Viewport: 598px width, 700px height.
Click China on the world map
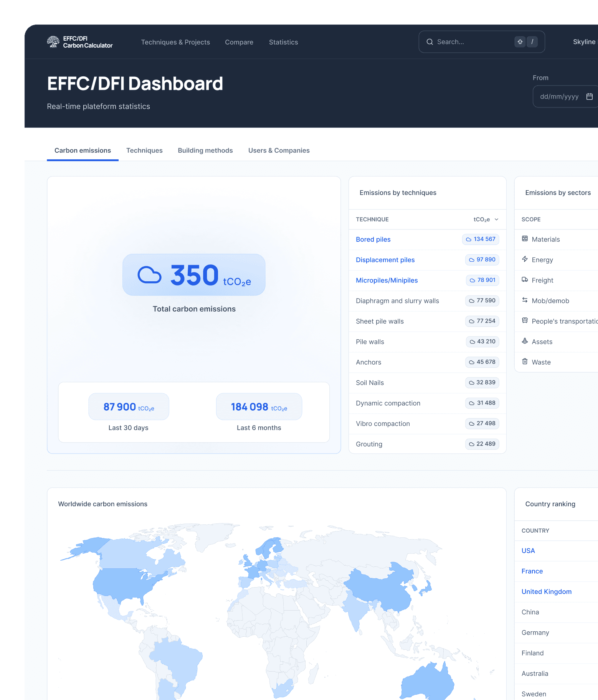coord(384,587)
